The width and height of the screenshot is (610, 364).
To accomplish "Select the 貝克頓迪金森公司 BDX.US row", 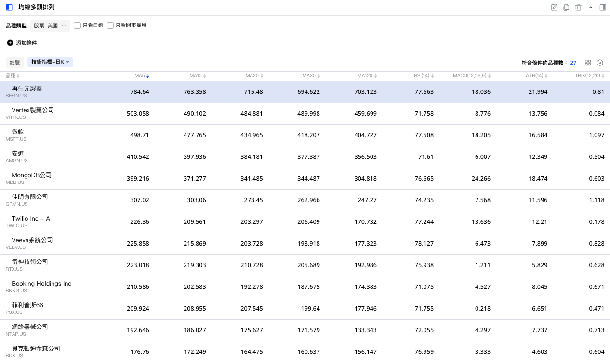I will pyautogui.click(x=305, y=352).
